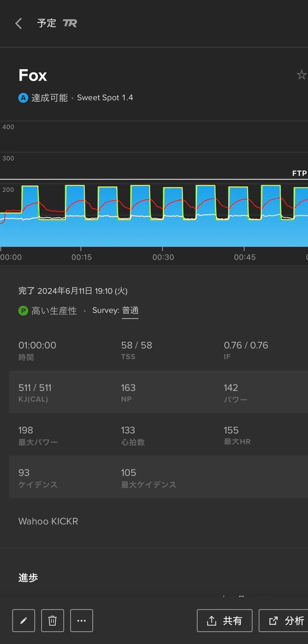Tap the green P productive badge icon
Screen dimensions: 308x644
pyautogui.click(x=23, y=311)
